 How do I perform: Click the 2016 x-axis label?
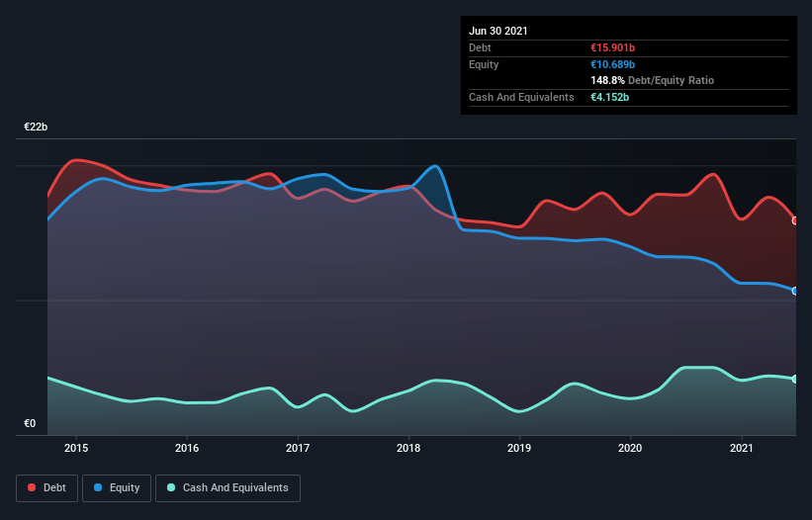[187, 448]
